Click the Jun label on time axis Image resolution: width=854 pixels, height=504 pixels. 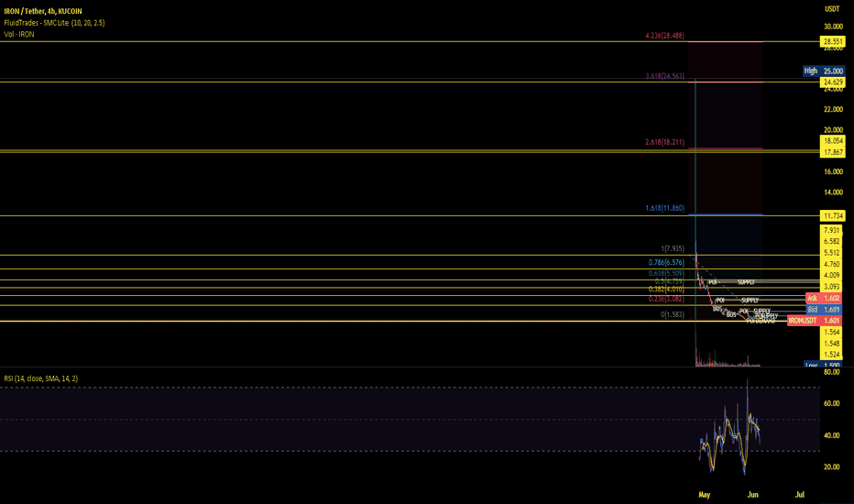click(x=752, y=495)
